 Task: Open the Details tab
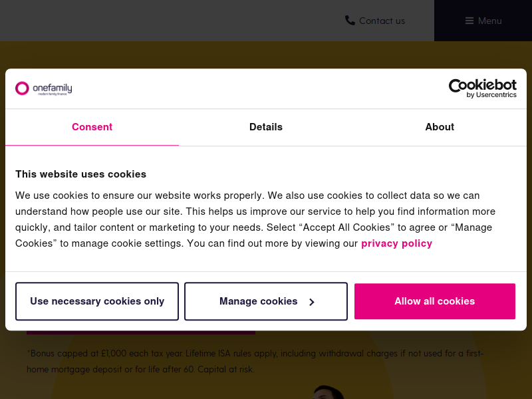coord(265,127)
